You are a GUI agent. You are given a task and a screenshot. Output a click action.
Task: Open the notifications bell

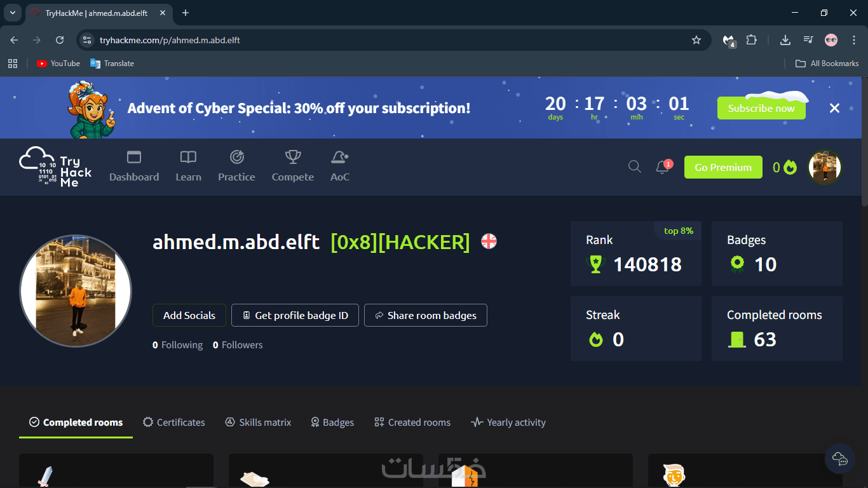point(662,167)
